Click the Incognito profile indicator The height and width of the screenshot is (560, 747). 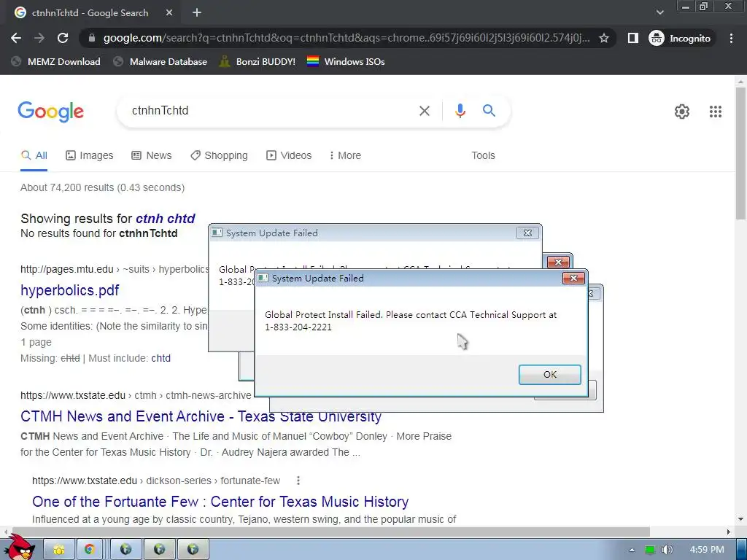[x=681, y=38]
